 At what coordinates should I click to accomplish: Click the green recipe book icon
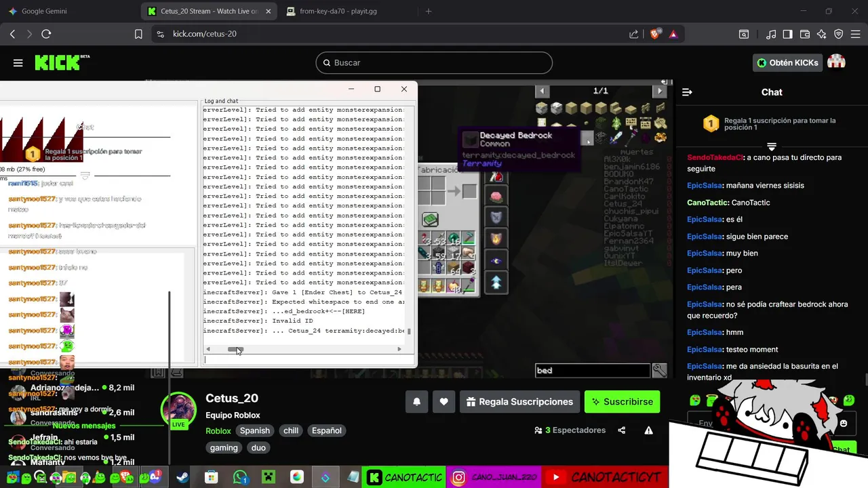click(x=430, y=220)
